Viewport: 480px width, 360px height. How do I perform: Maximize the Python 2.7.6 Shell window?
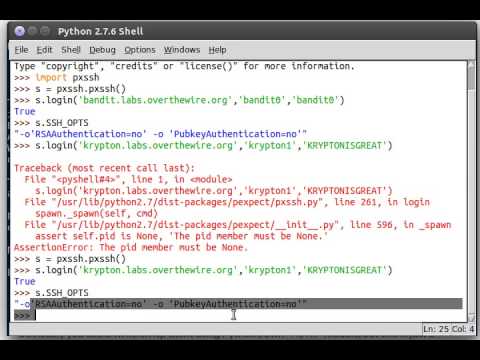tap(45, 31)
